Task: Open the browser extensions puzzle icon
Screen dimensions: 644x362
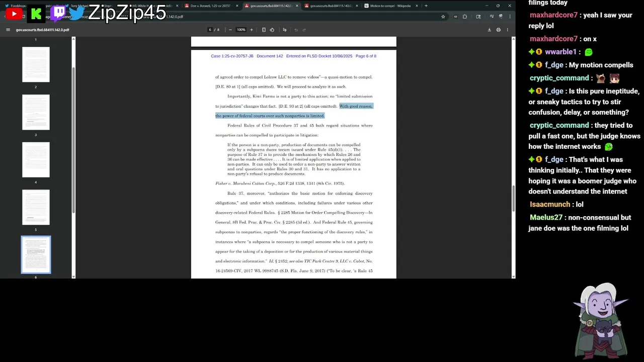Action: 465,17
